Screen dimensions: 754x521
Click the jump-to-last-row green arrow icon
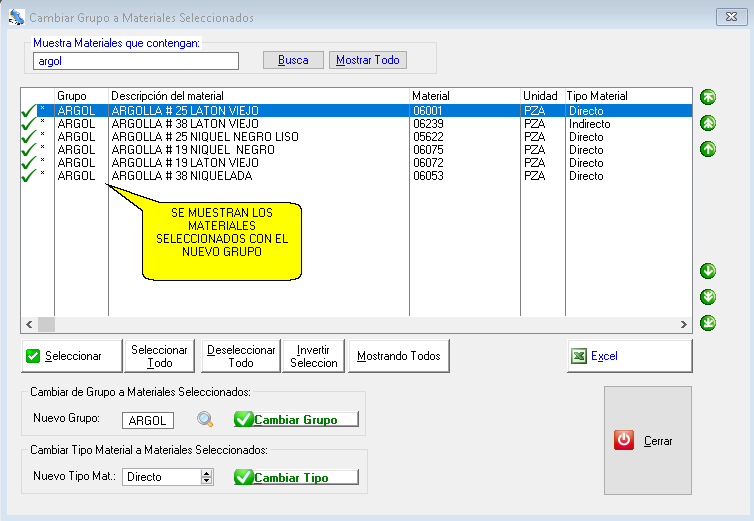(708, 322)
